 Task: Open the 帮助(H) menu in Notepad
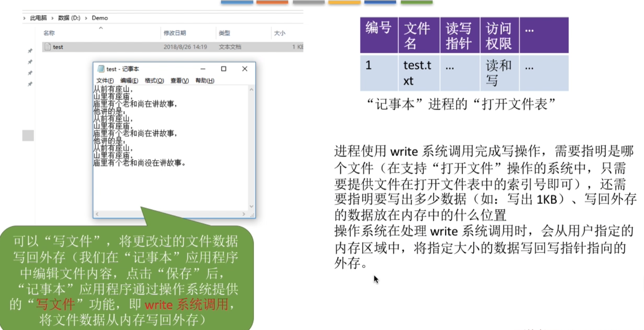[205, 80]
